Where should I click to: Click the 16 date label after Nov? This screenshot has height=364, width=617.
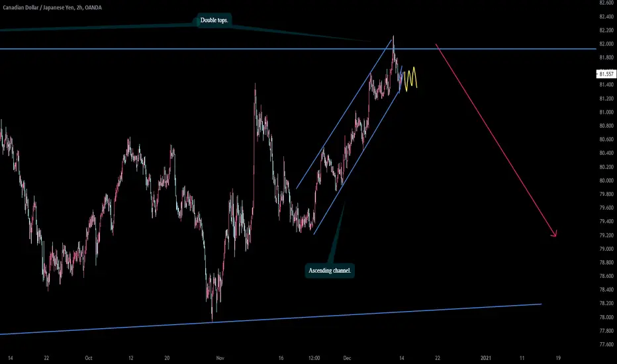tap(281, 358)
